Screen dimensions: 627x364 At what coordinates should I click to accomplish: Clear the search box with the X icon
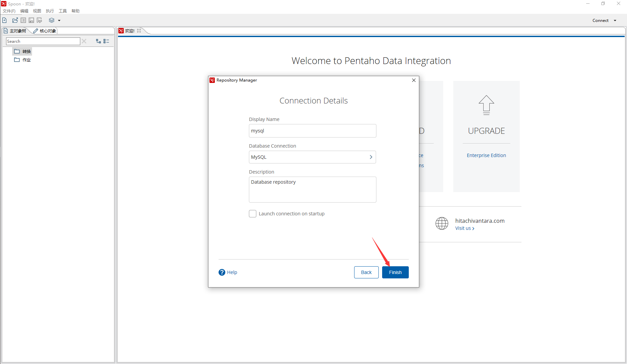(84, 41)
